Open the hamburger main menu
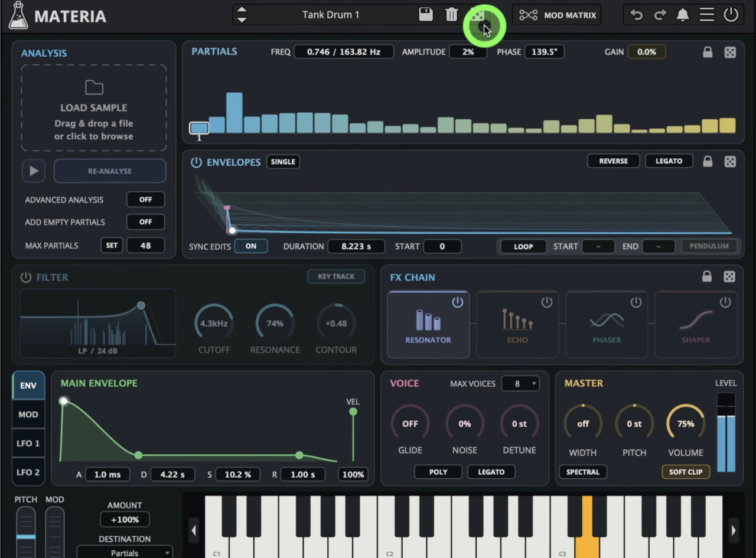The height and width of the screenshot is (558, 756). coord(706,15)
